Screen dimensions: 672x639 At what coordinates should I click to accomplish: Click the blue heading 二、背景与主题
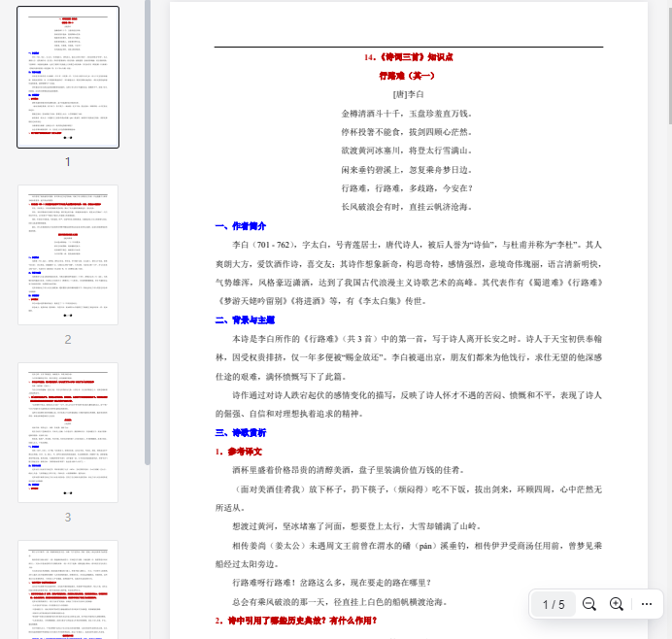(x=248, y=319)
